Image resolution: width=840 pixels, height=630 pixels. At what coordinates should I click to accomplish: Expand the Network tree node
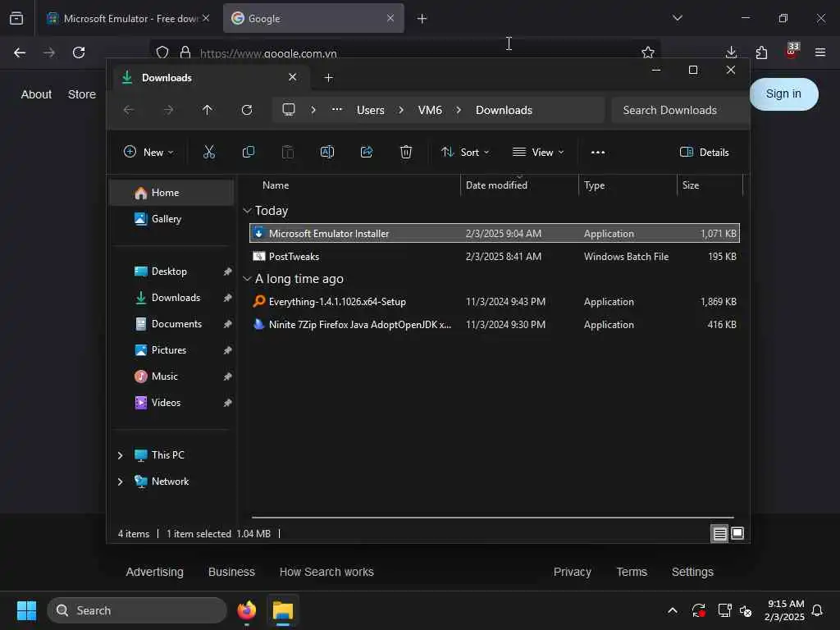click(120, 482)
